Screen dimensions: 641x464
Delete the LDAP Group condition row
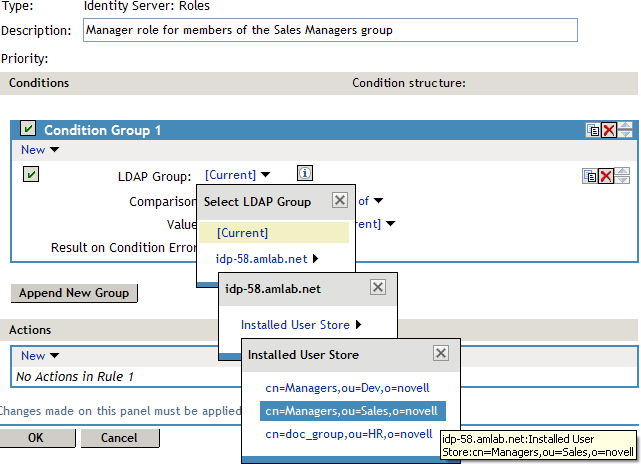tap(605, 176)
